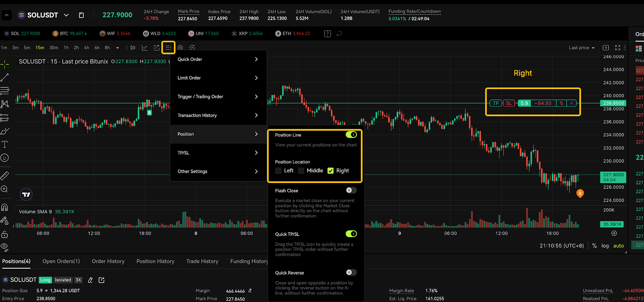Check the Left position location

pos(278,171)
